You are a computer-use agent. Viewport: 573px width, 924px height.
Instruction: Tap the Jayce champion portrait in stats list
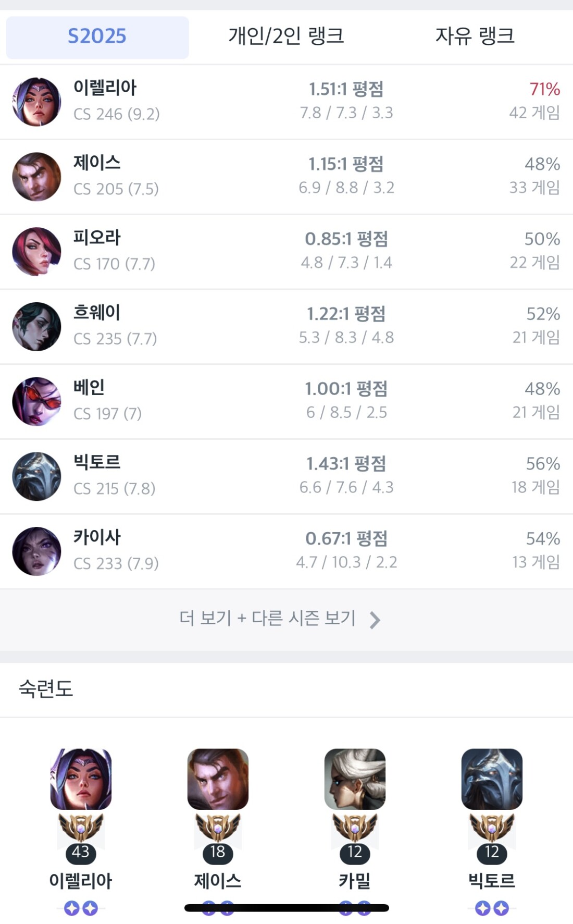[36, 177]
